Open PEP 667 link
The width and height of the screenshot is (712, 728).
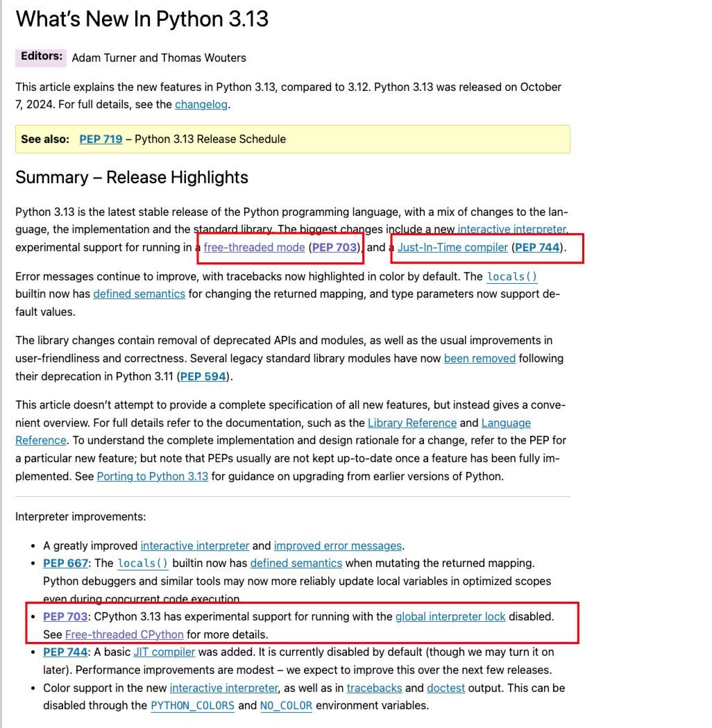pos(65,564)
